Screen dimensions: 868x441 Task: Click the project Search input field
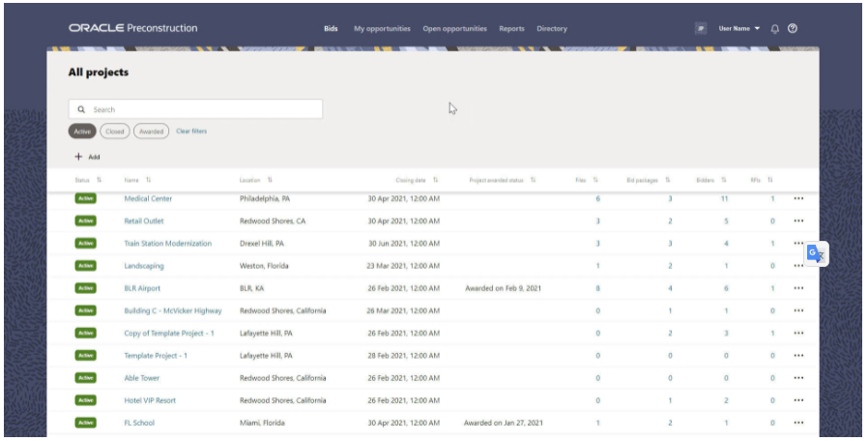click(203, 110)
